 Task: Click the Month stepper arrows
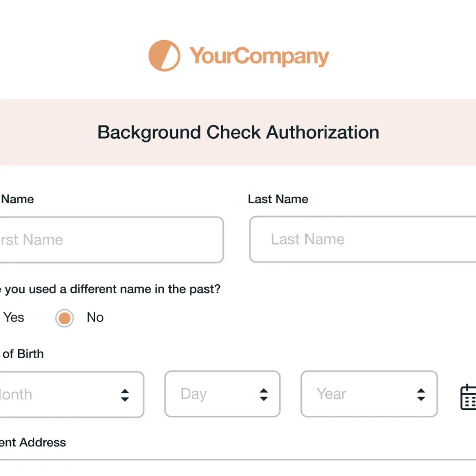[x=124, y=394]
